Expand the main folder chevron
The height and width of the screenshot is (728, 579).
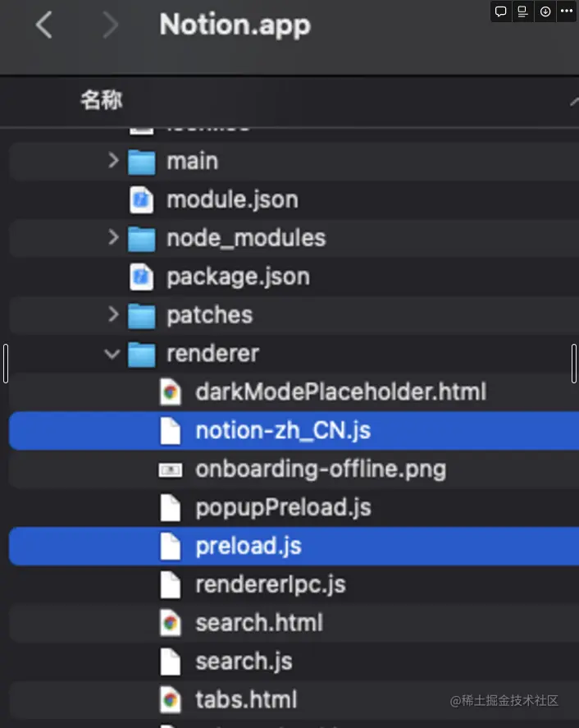coord(112,161)
